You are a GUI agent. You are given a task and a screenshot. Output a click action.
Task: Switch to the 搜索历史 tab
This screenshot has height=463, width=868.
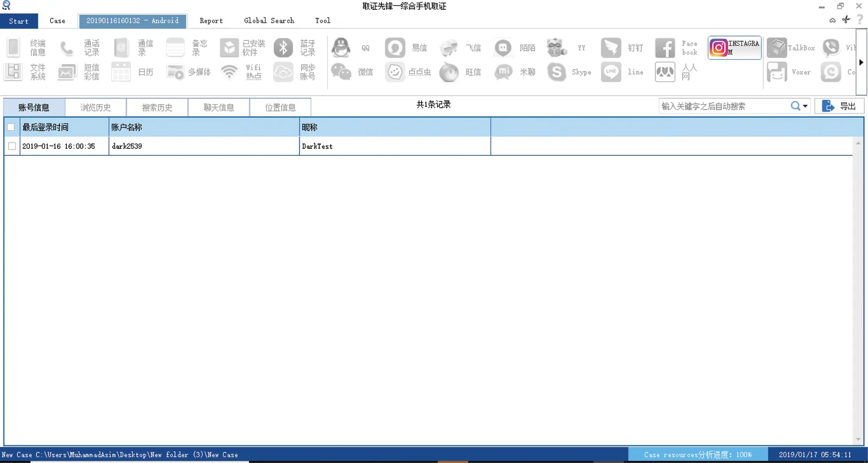pos(157,107)
